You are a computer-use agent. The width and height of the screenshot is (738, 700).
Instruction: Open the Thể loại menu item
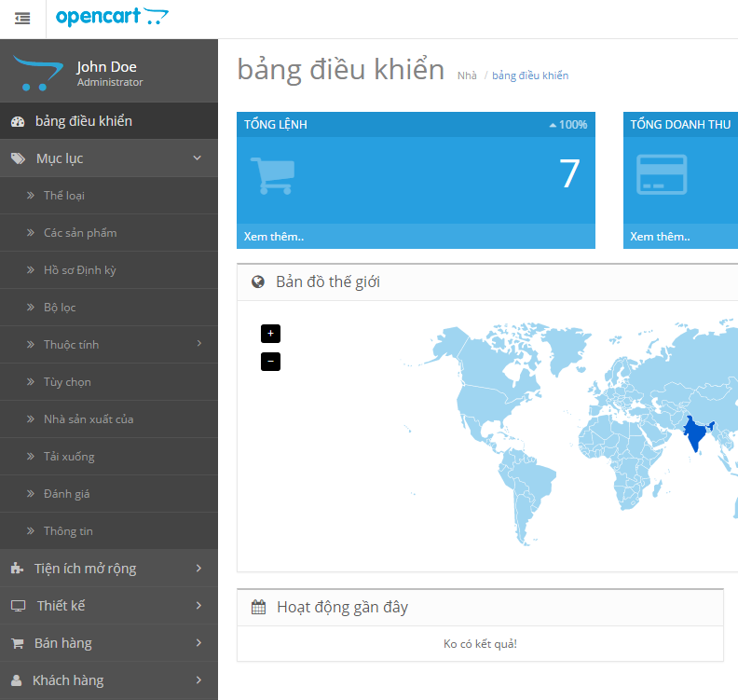[109, 196]
